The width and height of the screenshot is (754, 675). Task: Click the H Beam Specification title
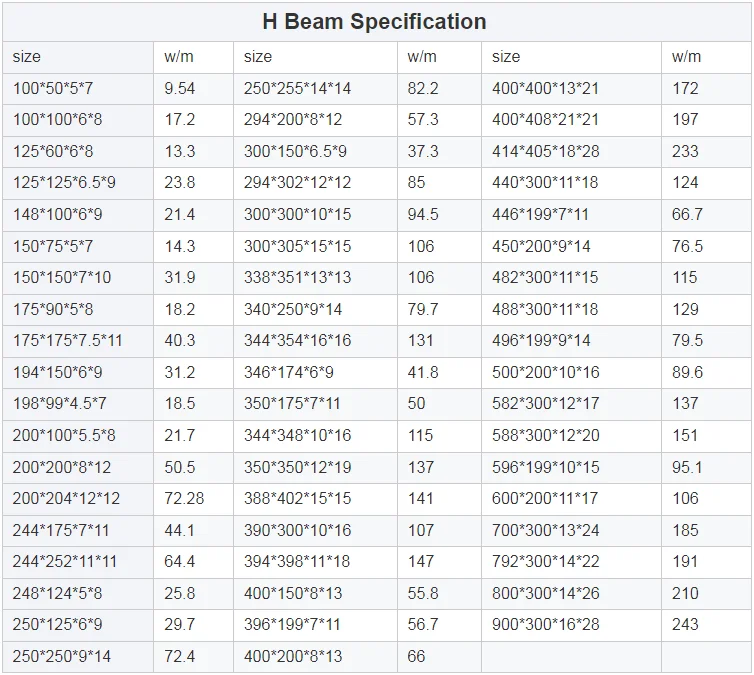coord(374,21)
